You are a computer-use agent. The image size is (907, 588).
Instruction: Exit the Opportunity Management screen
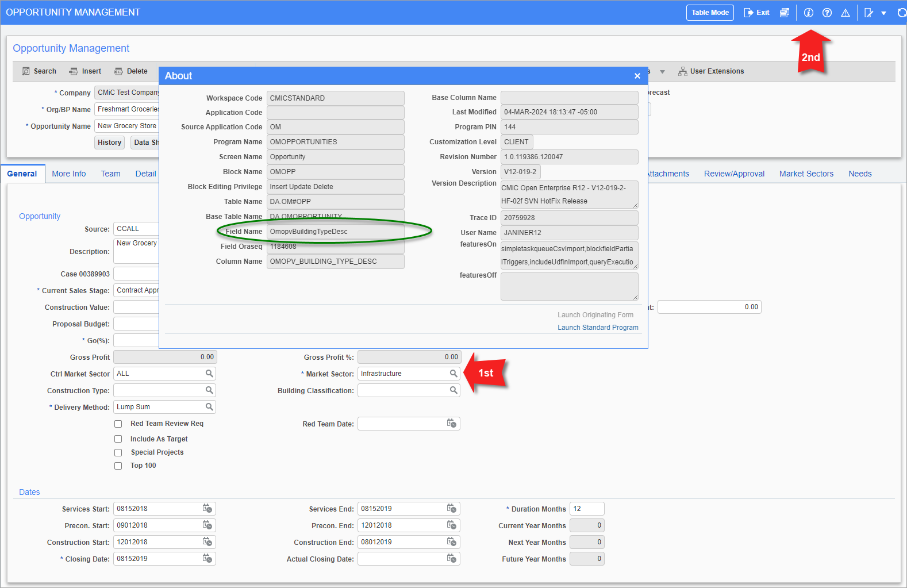point(756,13)
